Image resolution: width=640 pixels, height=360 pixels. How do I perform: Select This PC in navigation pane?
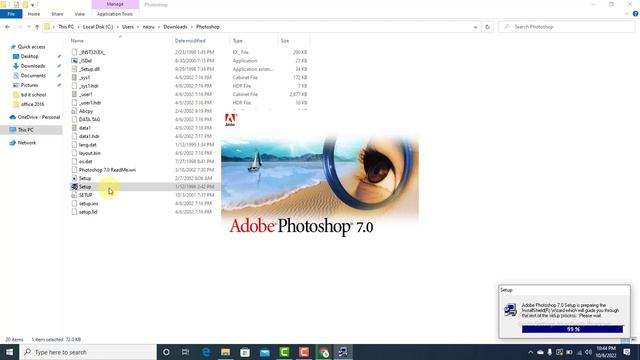tap(25, 130)
